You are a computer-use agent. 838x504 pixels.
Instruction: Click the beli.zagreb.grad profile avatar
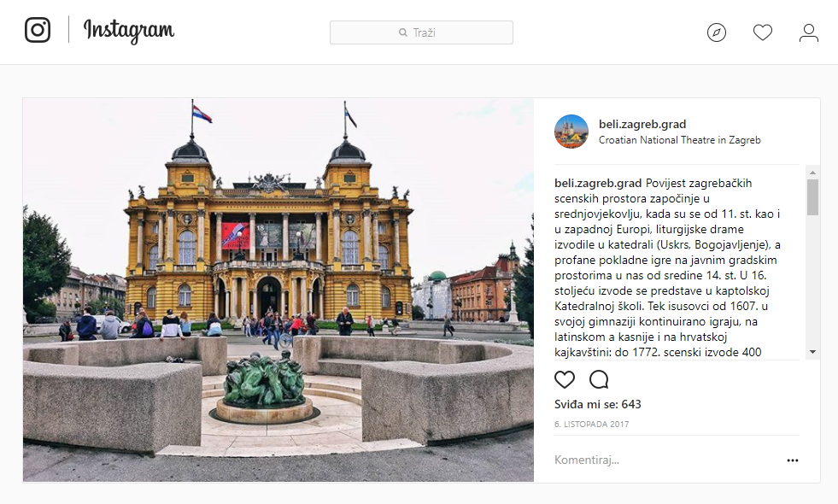571,132
